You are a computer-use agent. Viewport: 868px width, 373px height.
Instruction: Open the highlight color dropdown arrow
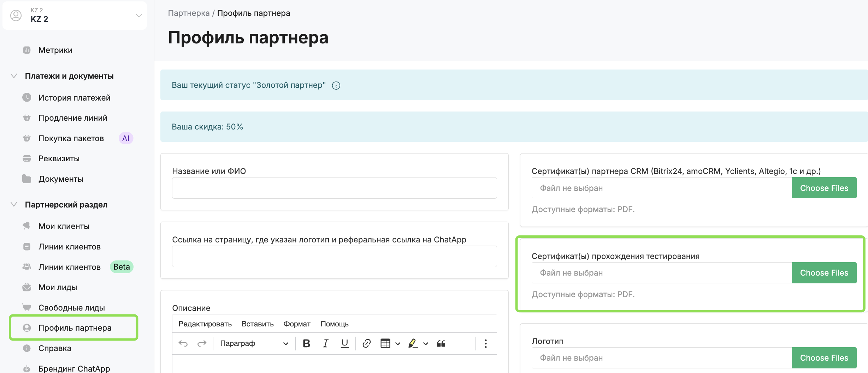[426, 343]
